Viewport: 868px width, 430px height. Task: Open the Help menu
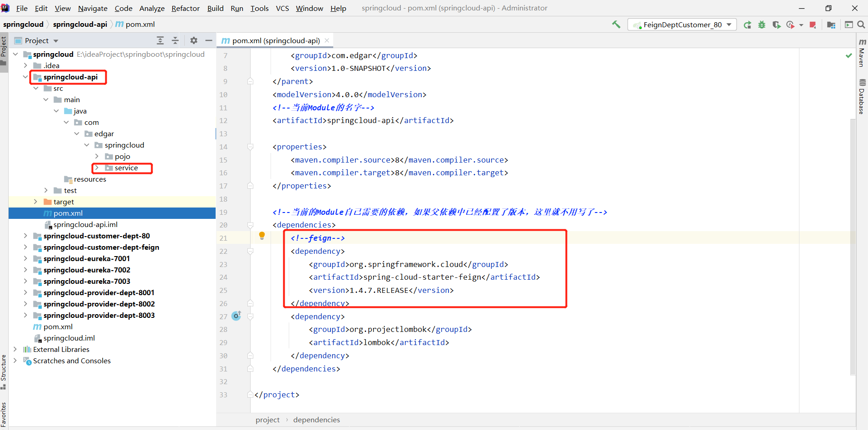point(338,8)
